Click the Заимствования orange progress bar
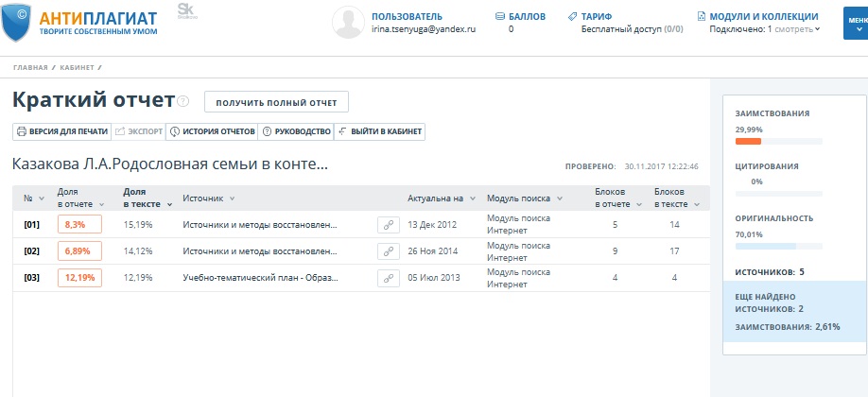868x397 pixels. (x=748, y=142)
